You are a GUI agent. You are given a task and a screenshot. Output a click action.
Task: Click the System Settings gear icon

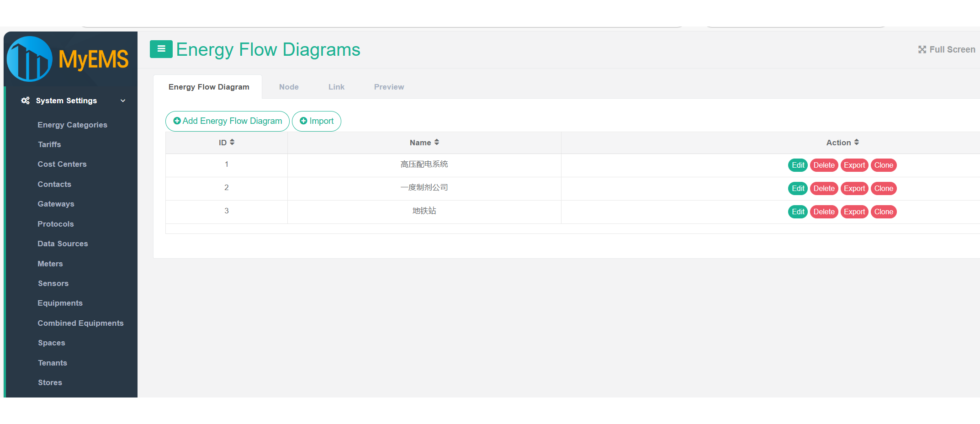(26, 101)
